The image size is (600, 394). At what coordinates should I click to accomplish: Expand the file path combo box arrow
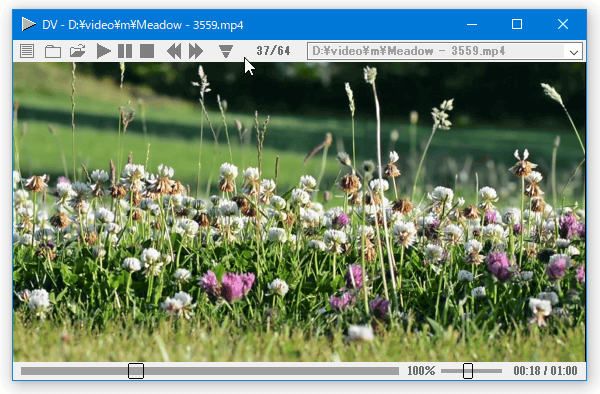(573, 52)
